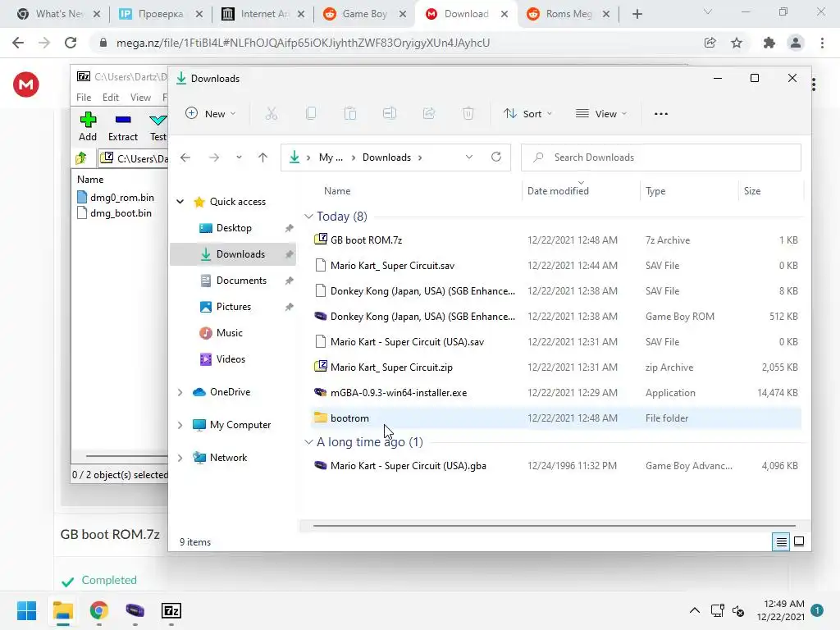This screenshot has height=630, width=840.
Task: Sort files by Date modified column header
Action: pyautogui.click(x=558, y=191)
